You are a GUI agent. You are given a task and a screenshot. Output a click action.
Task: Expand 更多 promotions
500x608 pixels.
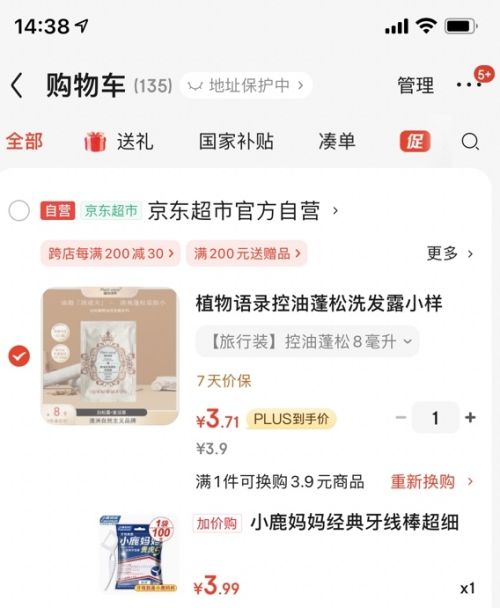pyautogui.click(x=450, y=254)
